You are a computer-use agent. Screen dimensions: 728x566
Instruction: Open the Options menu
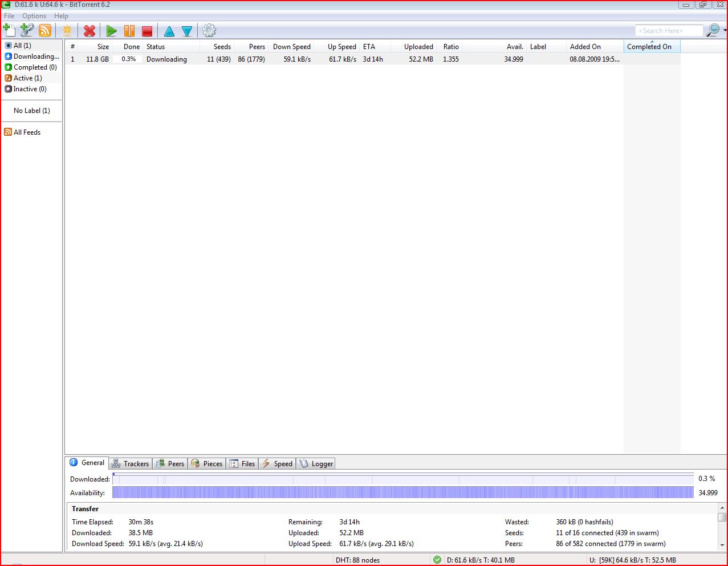[x=34, y=16]
